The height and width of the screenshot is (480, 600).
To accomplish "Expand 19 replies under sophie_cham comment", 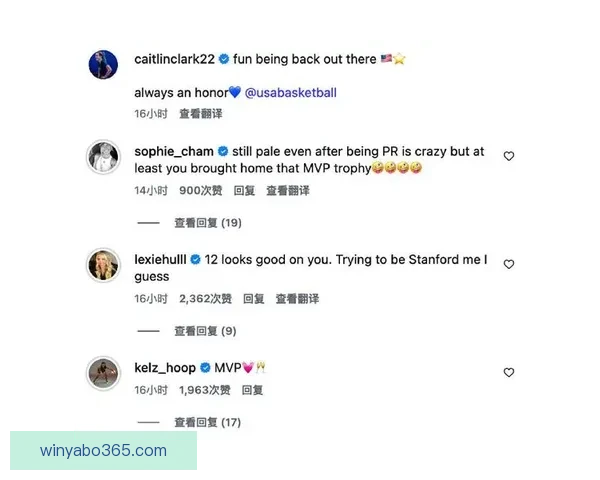I will pos(208,223).
